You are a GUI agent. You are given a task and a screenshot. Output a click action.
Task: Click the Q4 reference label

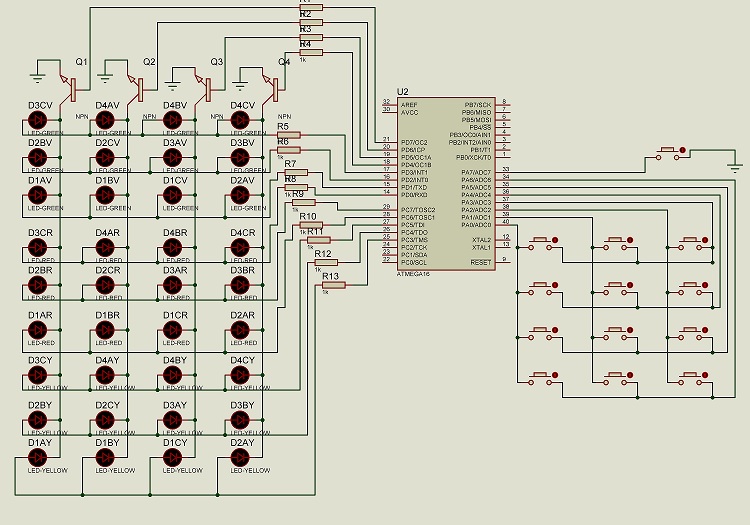click(x=284, y=62)
